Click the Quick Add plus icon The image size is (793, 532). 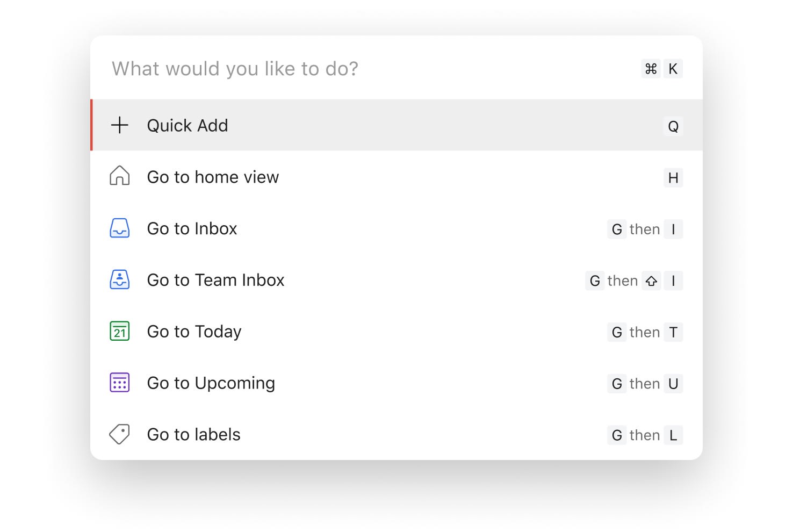[119, 125]
